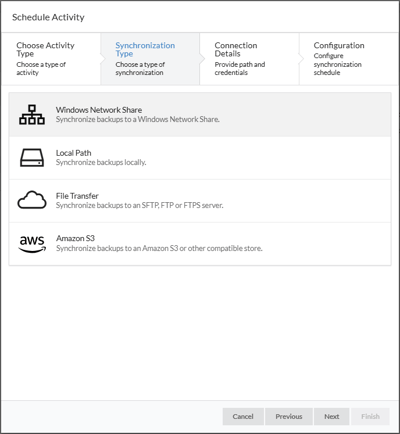400x434 pixels.
Task: Pick the Amazon S3 title text
Action: click(75, 238)
